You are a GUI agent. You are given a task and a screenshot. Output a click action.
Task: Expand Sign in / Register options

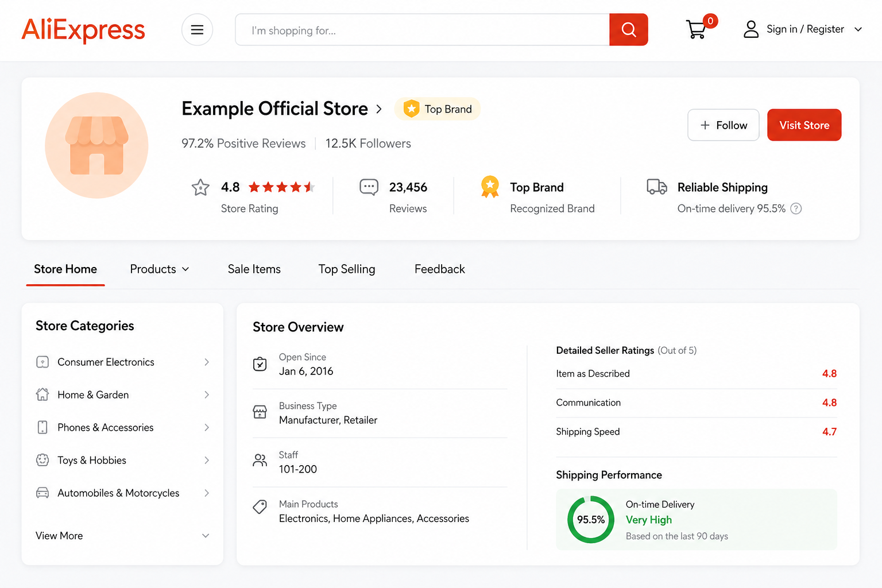[858, 29]
